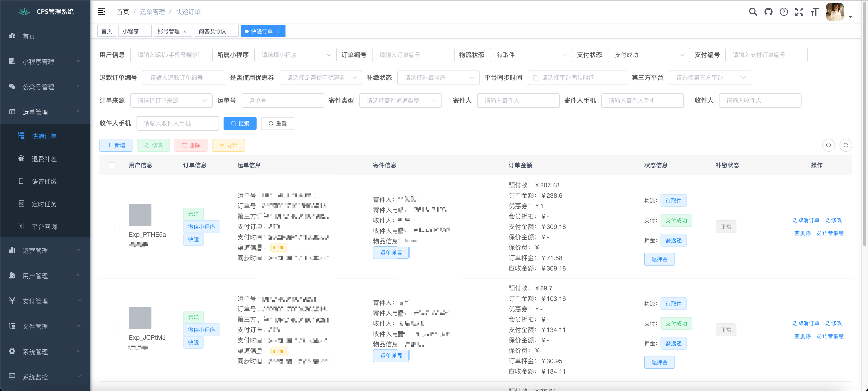This screenshot has width=868, height=391.
Task: Open the 订单来源 dropdown
Action: coord(171,101)
